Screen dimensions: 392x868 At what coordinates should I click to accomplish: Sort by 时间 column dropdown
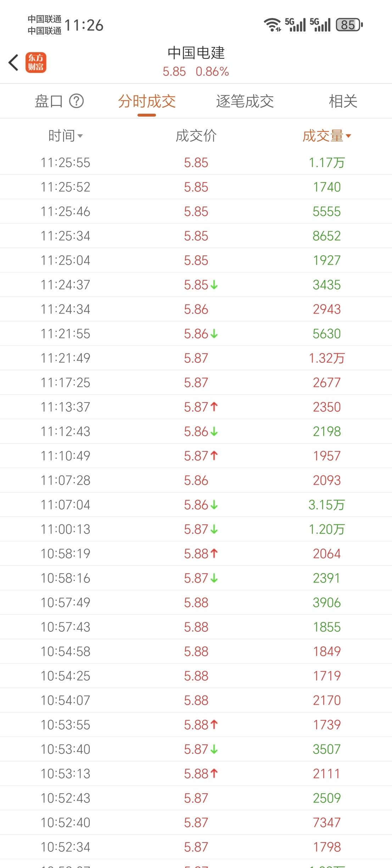click(x=66, y=136)
